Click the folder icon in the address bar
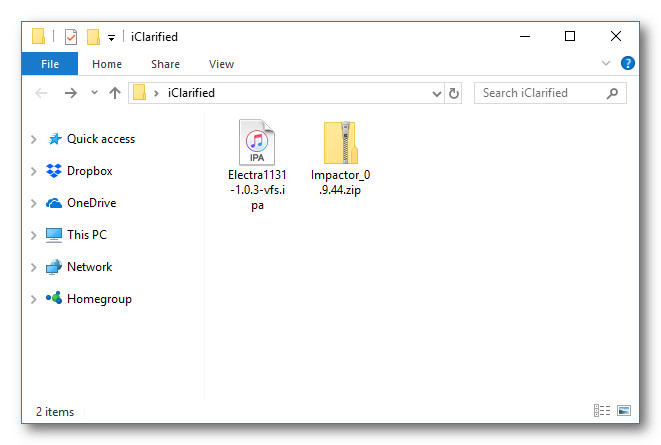The image size is (661, 445). tap(140, 93)
